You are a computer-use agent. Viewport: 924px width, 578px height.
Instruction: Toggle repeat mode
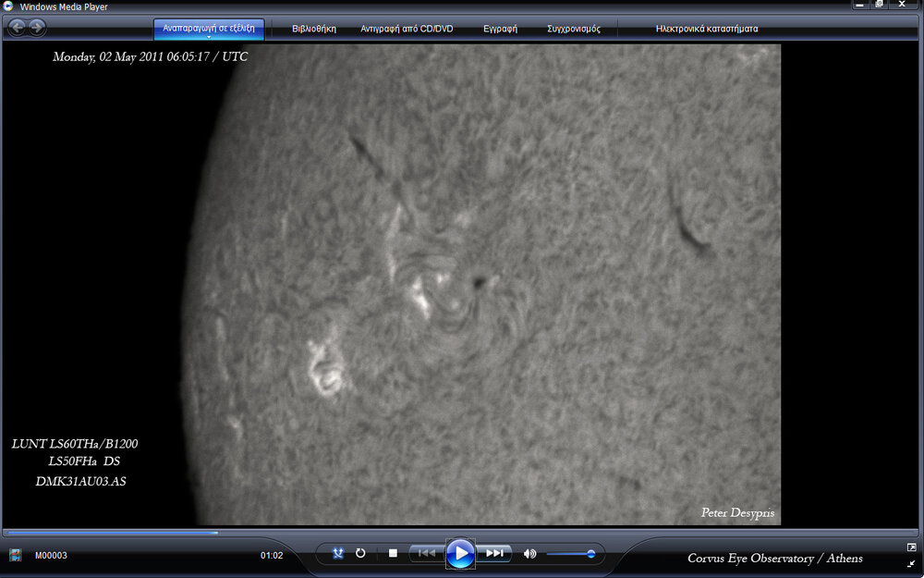[360, 553]
